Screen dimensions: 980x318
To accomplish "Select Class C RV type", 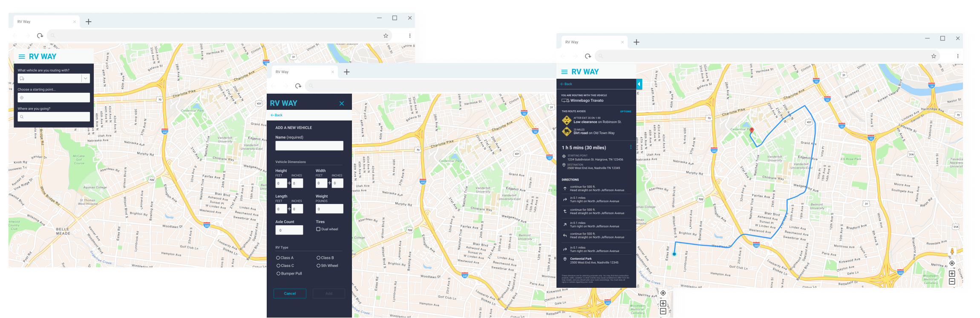I will [x=278, y=266].
